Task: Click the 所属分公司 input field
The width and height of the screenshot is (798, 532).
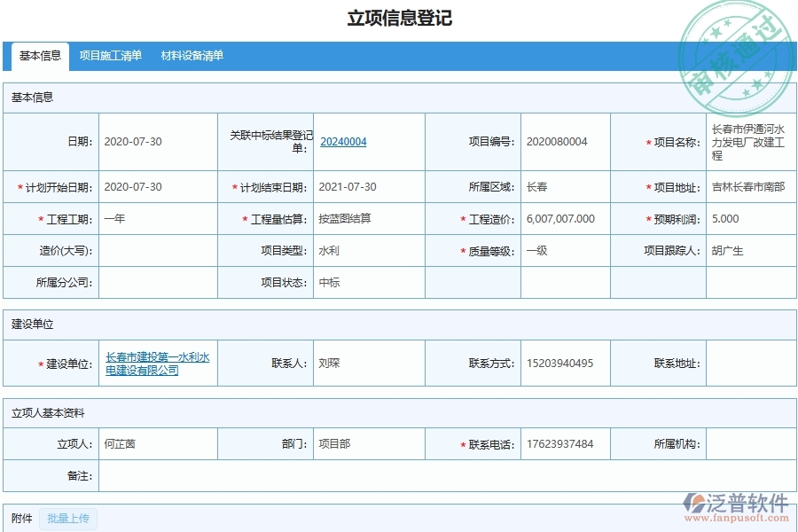Action: [160, 283]
